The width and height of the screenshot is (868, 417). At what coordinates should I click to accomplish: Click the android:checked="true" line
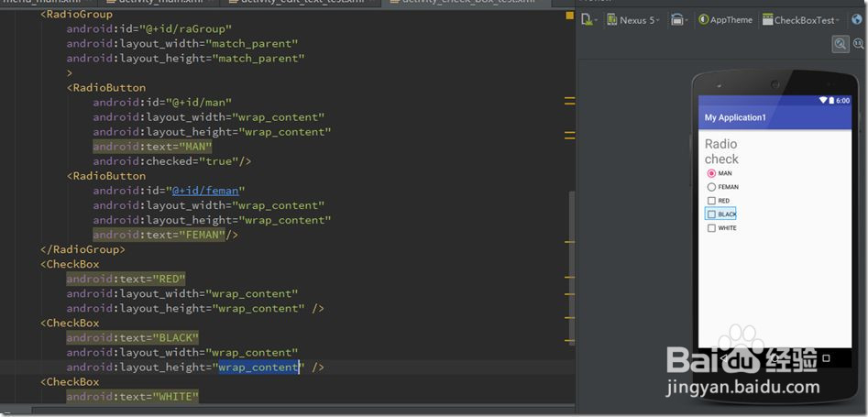pos(172,161)
